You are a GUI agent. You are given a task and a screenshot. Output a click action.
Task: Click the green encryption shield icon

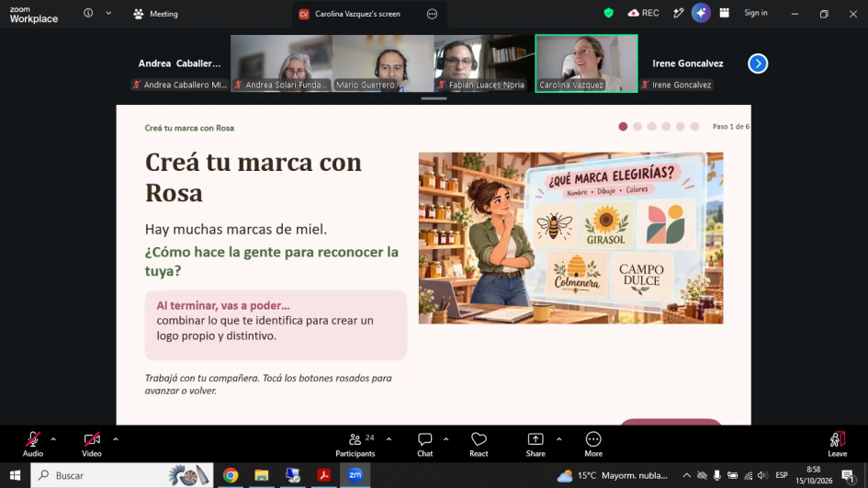coord(608,13)
